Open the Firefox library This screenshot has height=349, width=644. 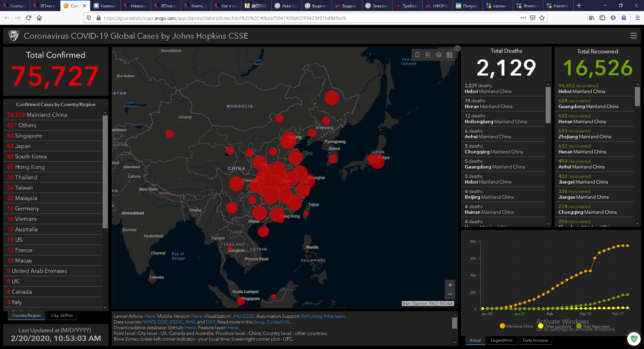tap(592, 18)
